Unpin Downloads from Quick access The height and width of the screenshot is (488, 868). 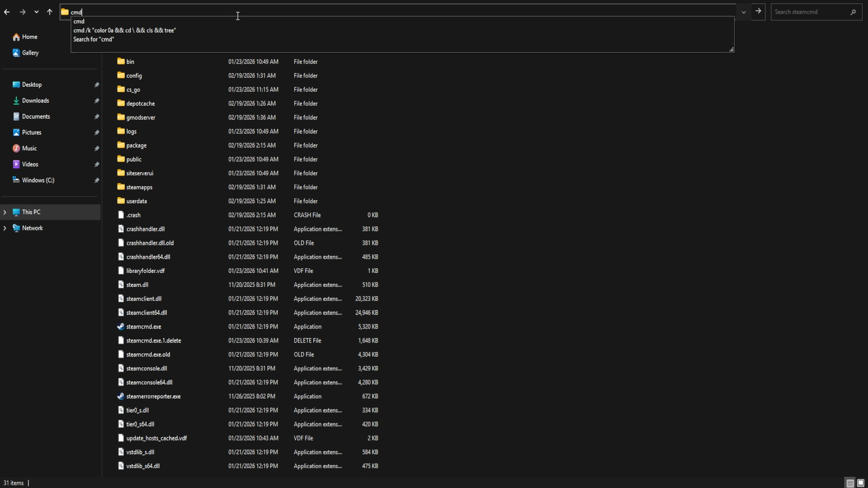[x=97, y=100]
